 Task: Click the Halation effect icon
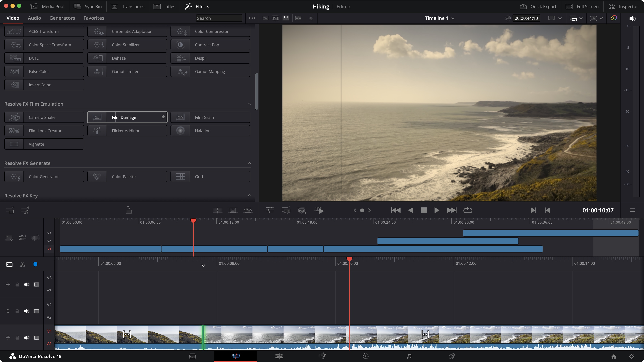180,130
